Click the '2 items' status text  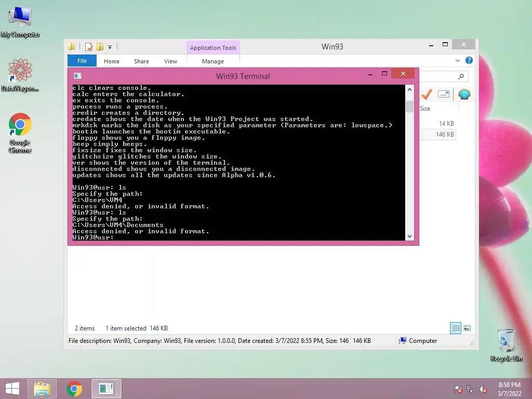pos(85,328)
